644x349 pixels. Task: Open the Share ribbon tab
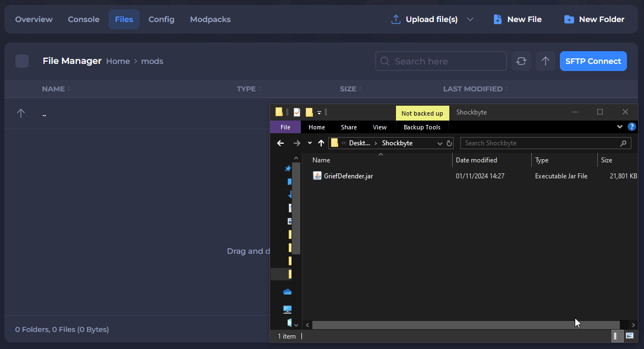349,127
